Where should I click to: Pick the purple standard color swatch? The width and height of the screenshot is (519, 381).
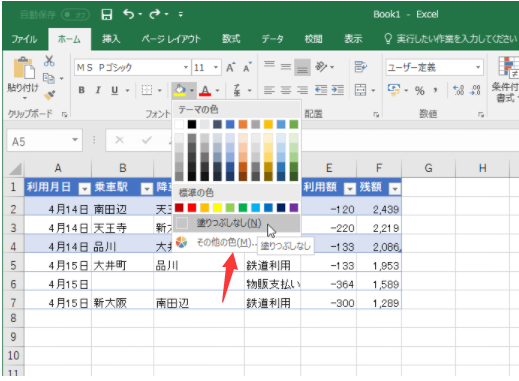click(x=294, y=208)
